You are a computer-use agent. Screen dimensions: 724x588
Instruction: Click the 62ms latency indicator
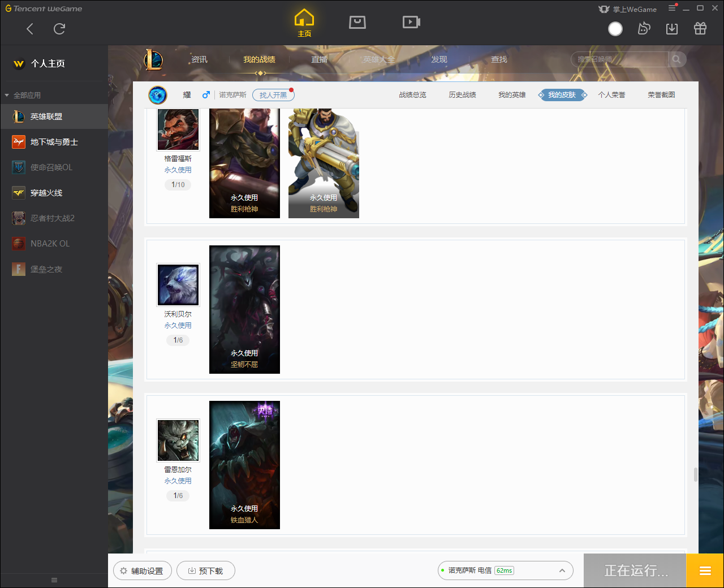coord(504,570)
